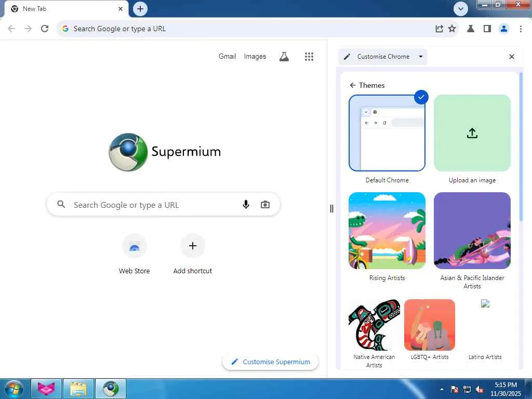Click the muted volume tray icon
This screenshot has height=399, width=532.
(480, 389)
